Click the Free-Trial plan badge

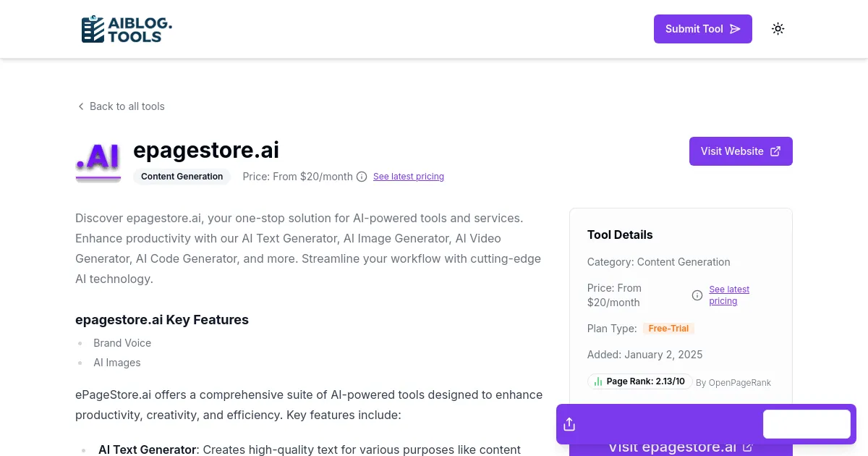coord(668,328)
